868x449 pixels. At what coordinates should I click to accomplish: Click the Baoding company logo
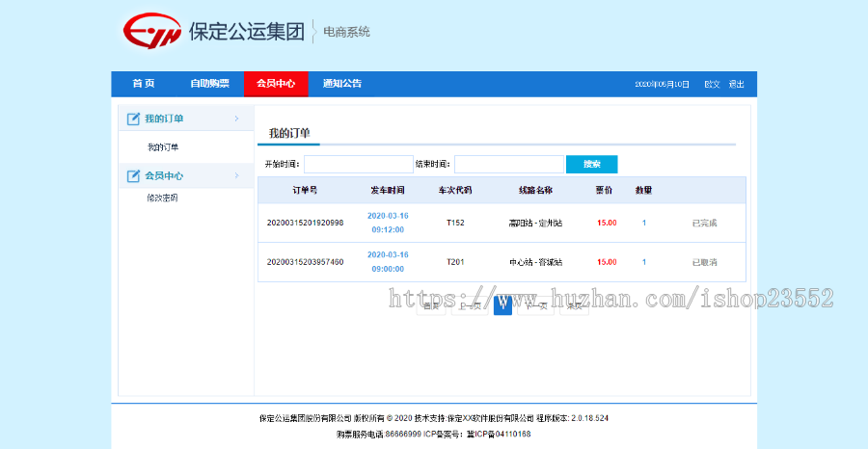point(152,32)
